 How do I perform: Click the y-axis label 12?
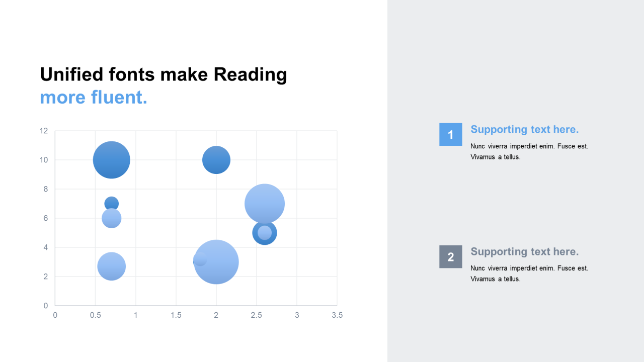pos(44,131)
